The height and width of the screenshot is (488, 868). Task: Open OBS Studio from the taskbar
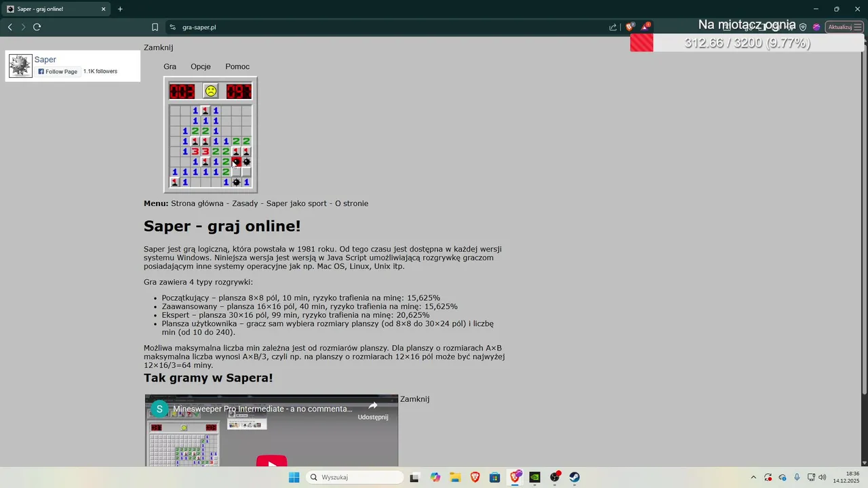click(555, 477)
